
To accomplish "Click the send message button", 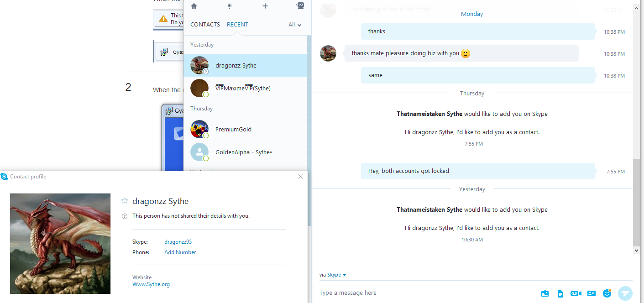I will tap(625, 293).
